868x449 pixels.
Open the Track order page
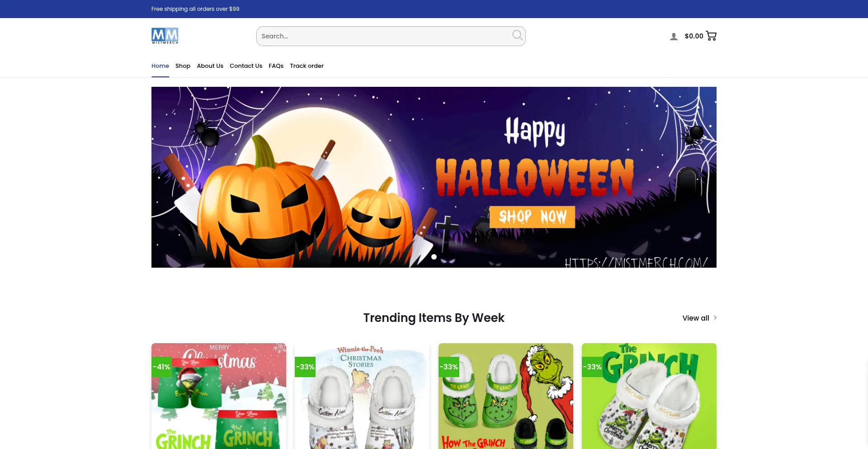(307, 66)
